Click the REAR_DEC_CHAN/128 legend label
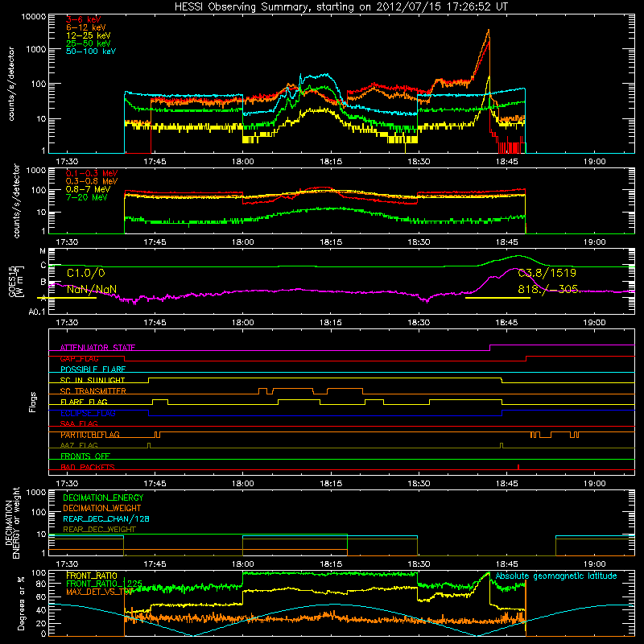Viewport: 644px width, 644px height. (x=106, y=519)
